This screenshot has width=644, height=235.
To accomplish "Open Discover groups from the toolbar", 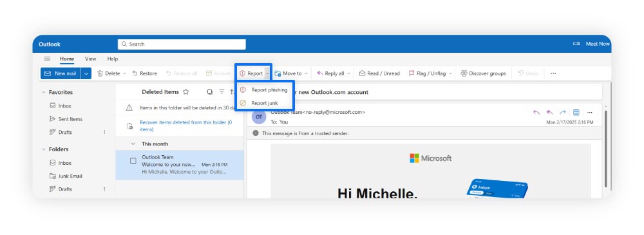I will pyautogui.click(x=483, y=73).
